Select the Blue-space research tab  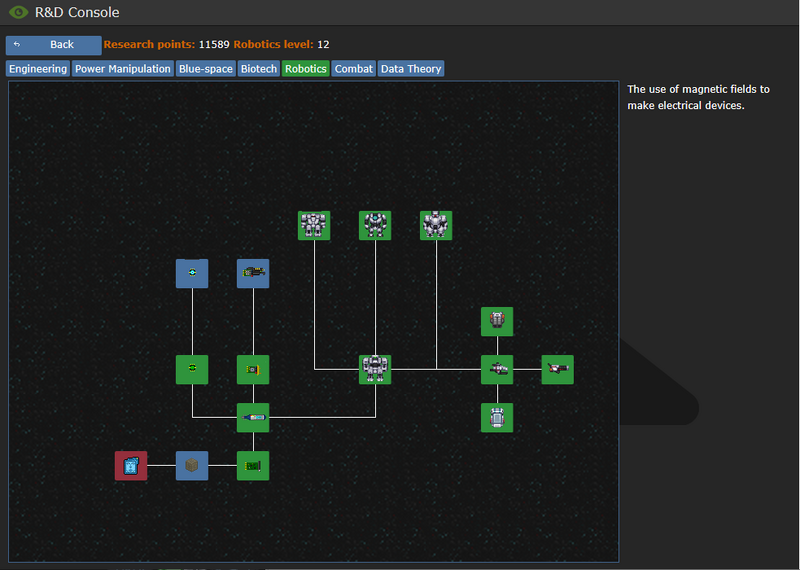(205, 69)
